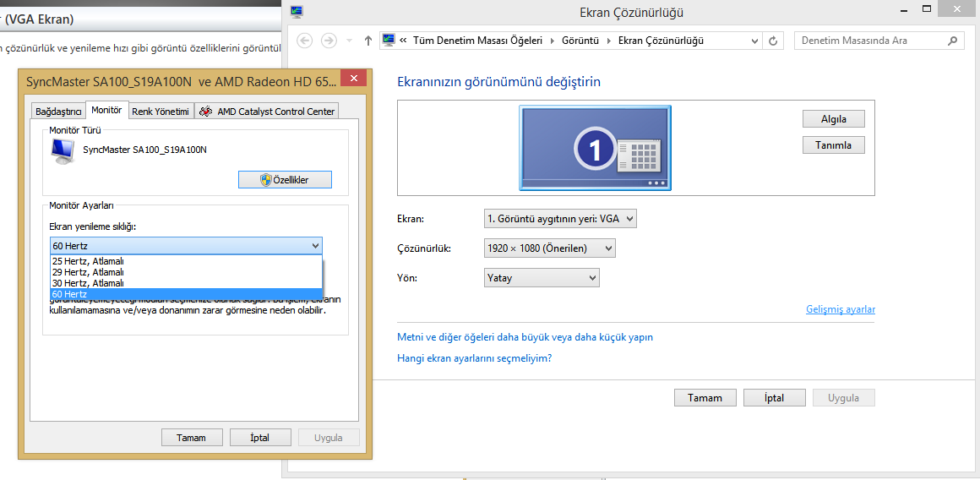The image size is (980, 480).
Task: Select 29 Hertz, Atlamalı option
Action: (186, 272)
